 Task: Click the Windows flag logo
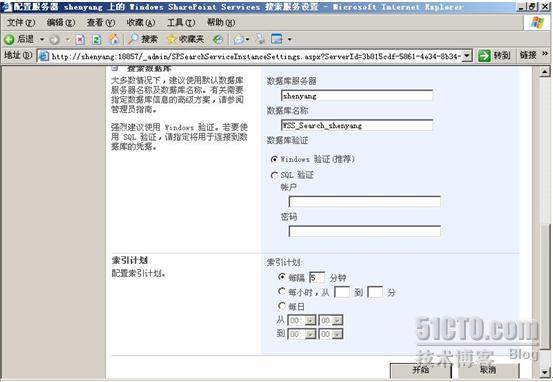(537, 23)
